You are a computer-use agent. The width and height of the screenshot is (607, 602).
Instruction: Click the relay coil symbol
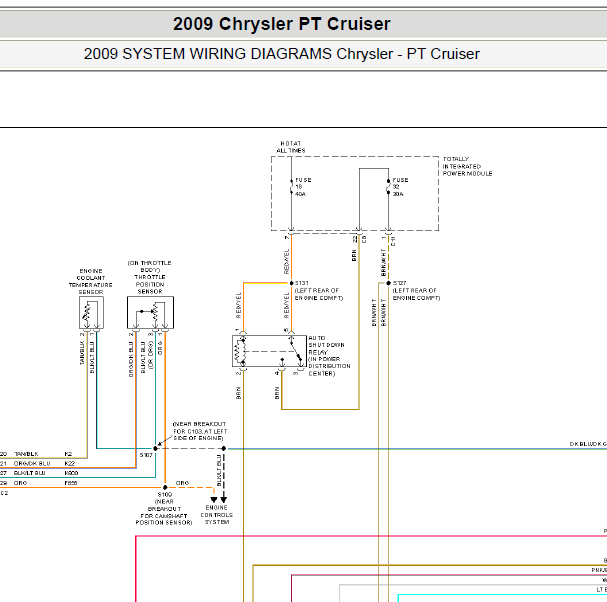[x=240, y=351]
